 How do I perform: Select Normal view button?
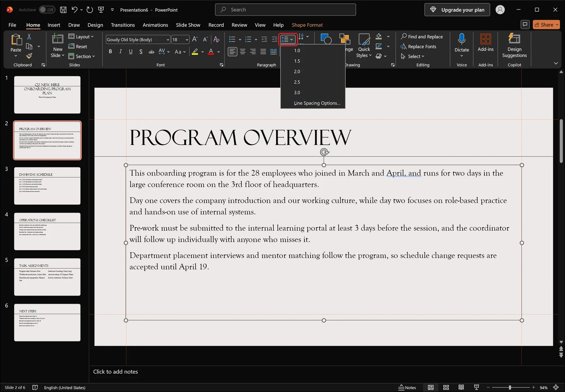point(431,387)
